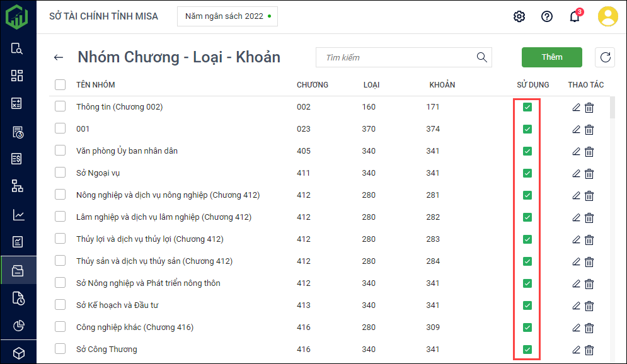Click the refresh icon beside Thêm
This screenshot has width=627, height=364.
pyautogui.click(x=605, y=57)
